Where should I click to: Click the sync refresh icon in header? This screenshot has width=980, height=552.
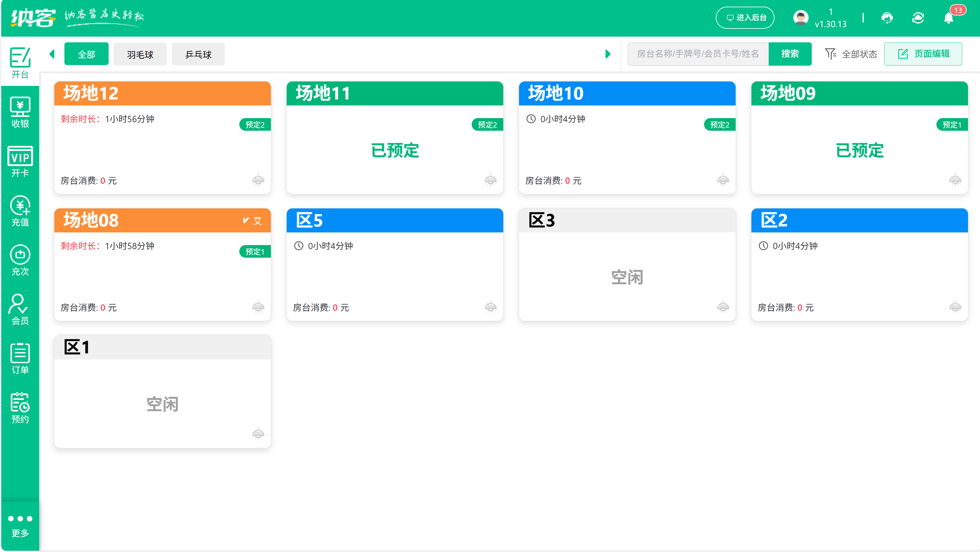(917, 18)
